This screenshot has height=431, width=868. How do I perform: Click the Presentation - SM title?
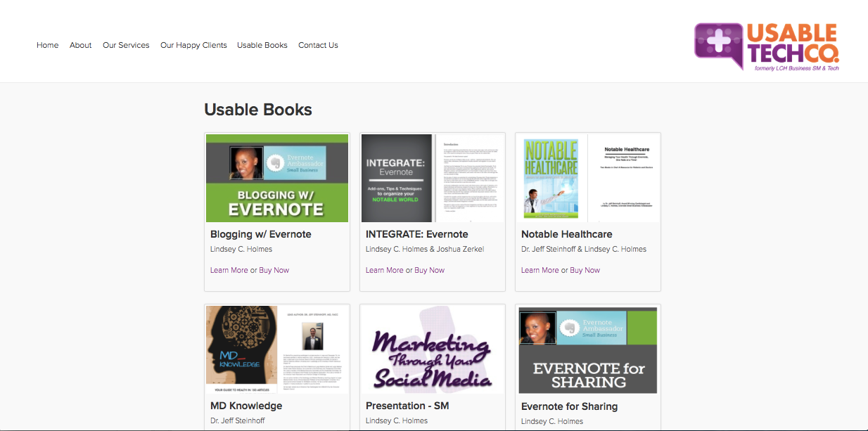[407, 406]
